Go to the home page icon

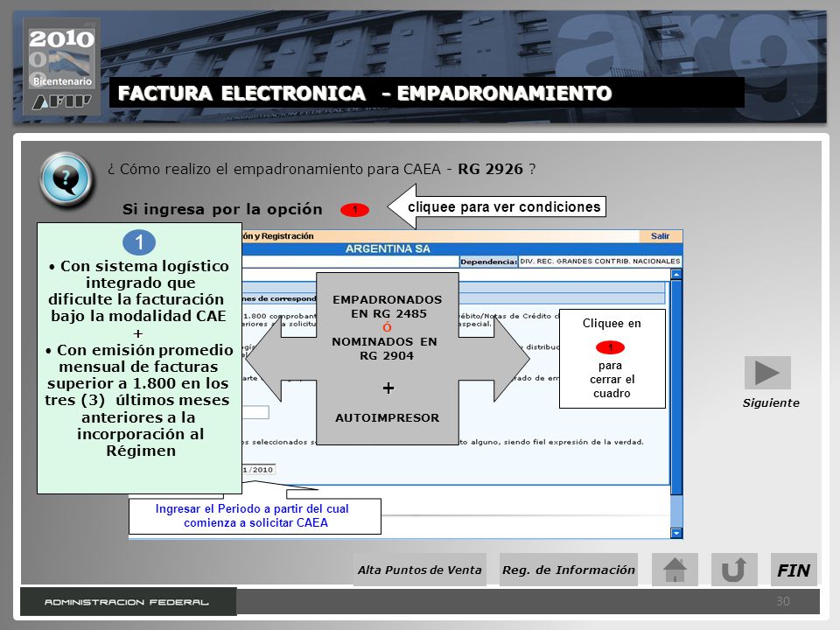click(675, 570)
